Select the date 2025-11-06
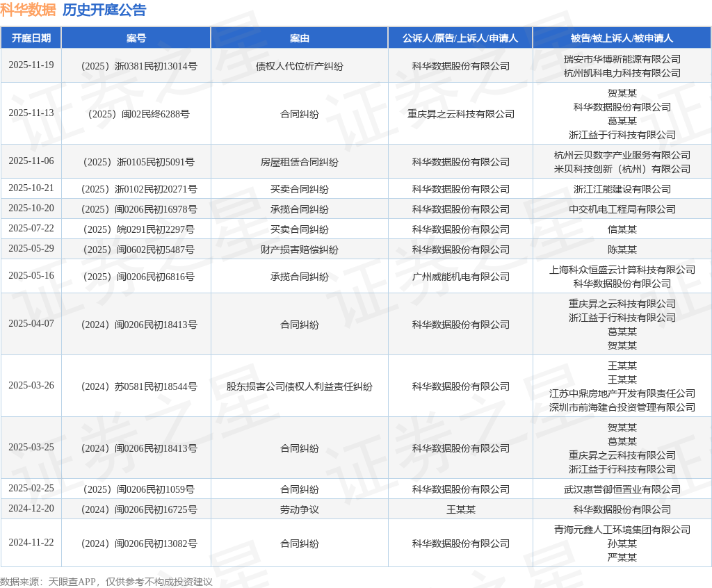 (x=31, y=161)
